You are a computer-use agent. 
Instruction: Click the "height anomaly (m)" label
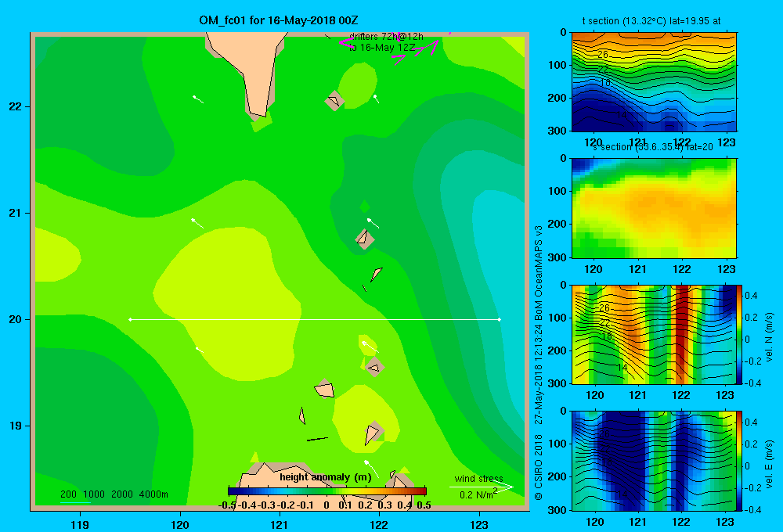326,477
